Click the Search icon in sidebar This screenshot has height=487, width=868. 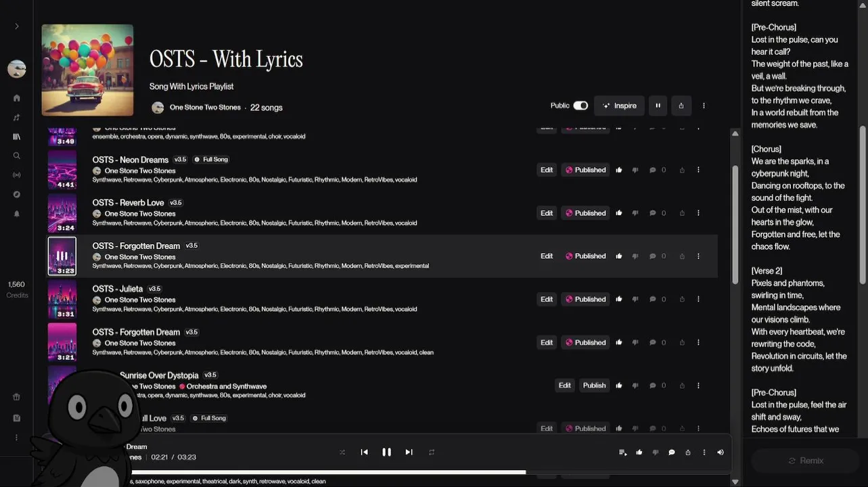[x=17, y=156]
